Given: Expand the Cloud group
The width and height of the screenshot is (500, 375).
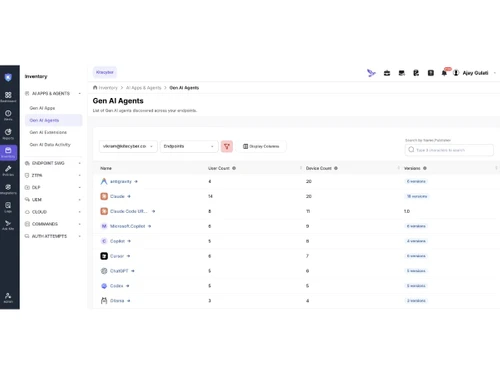Looking at the screenshot, I should [x=80, y=212].
